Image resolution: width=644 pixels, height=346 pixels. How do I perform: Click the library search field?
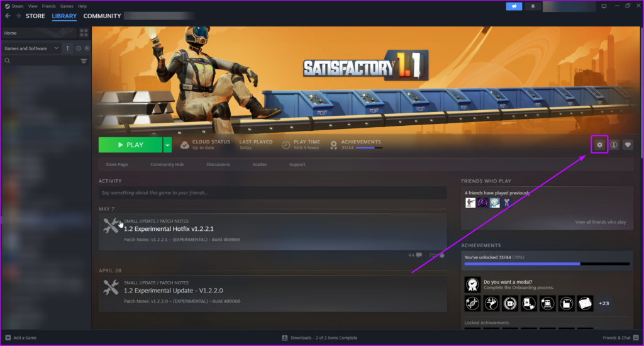(45, 61)
